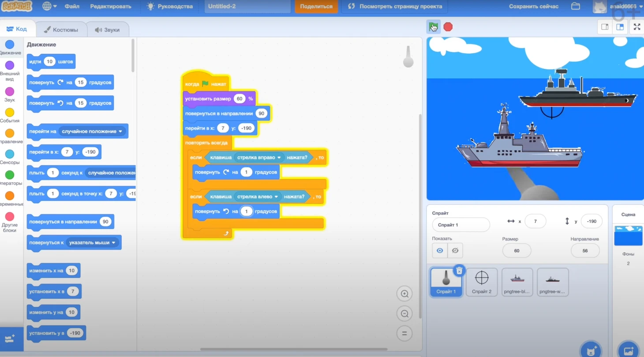This screenshot has height=357, width=644.
Task: Select the Звук block category
Action: click(x=10, y=94)
